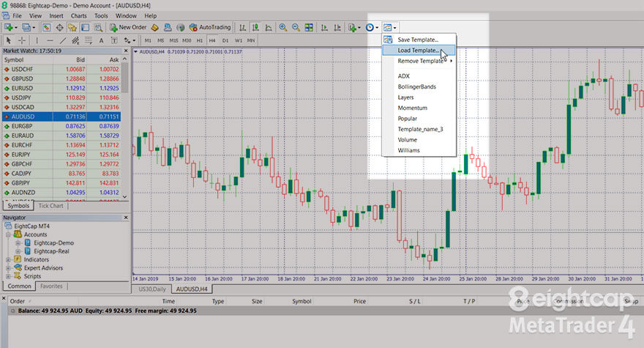
Task: Select AUDUSD row in Market Watch
Action: pos(61,116)
